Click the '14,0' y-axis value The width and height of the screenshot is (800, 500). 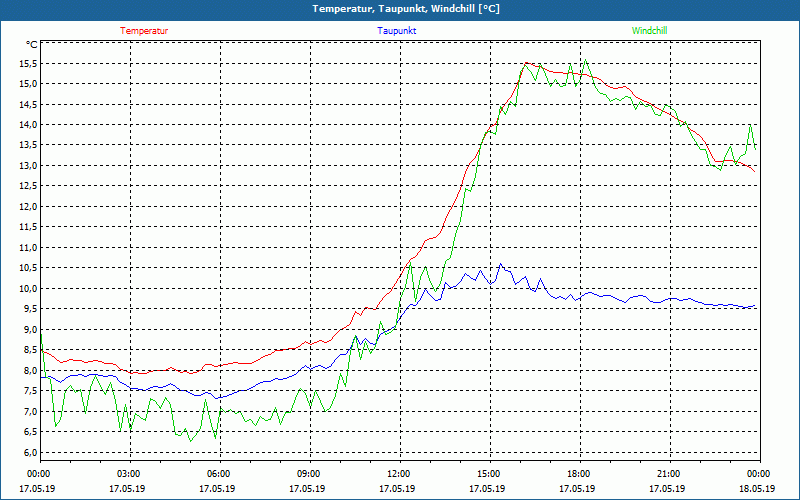(29, 124)
